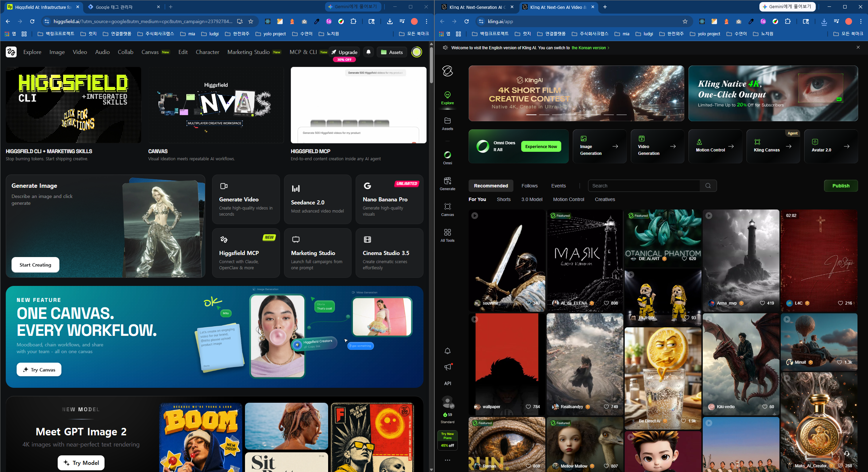Open Motion Control card arrow
Image resolution: width=868 pixels, height=472 pixels.
731,146
